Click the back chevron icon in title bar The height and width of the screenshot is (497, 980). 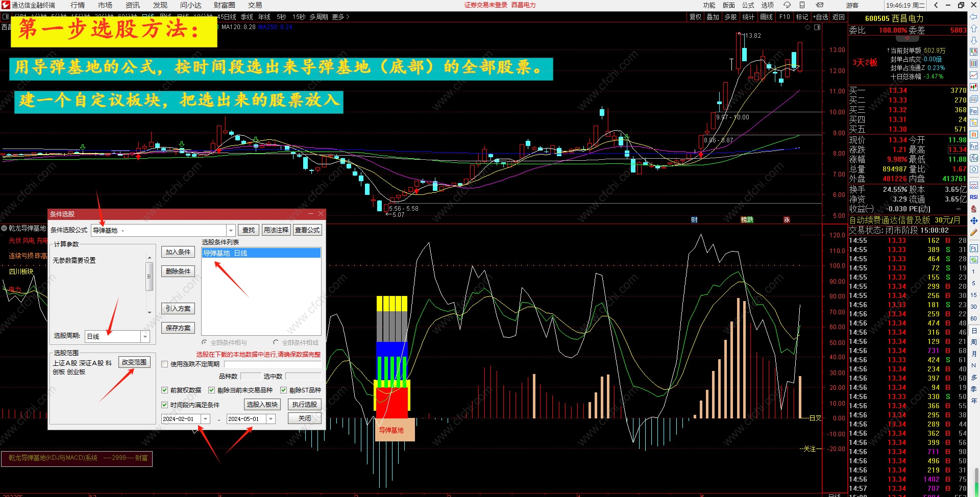pos(936,5)
